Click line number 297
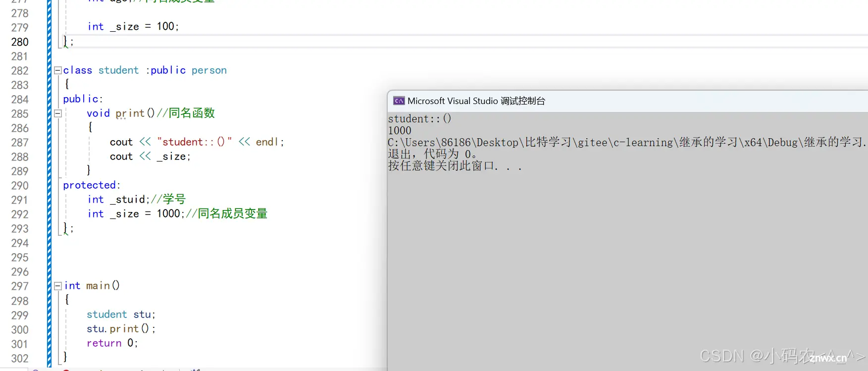The image size is (868, 371). (x=20, y=286)
